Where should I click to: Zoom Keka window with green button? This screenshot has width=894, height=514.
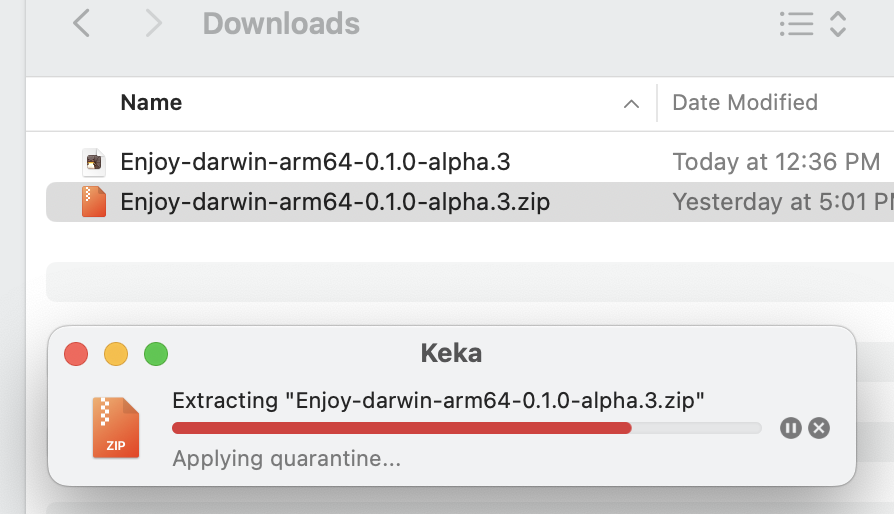156,354
